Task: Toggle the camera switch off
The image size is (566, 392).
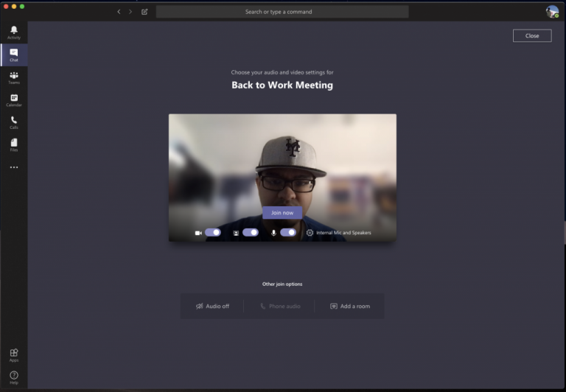Action: (x=212, y=232)
